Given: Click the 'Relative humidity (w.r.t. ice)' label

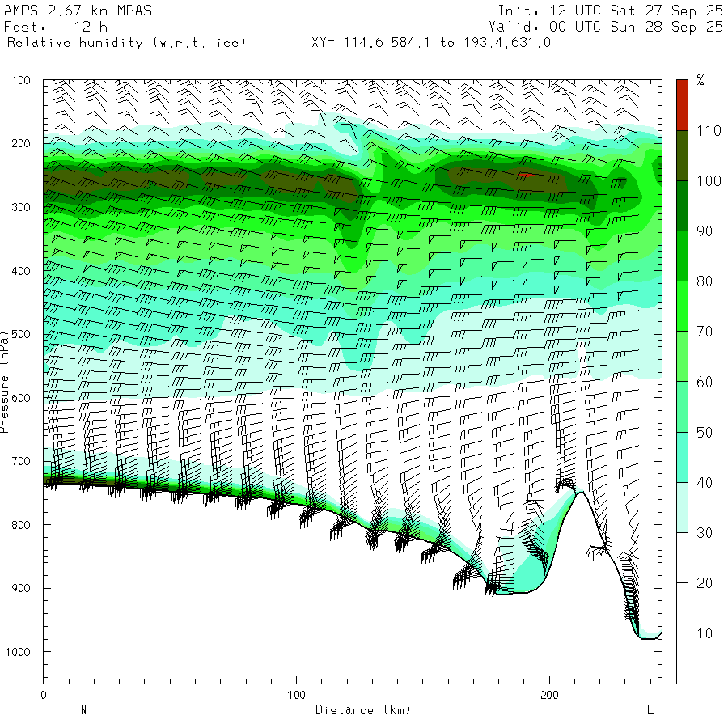Looking at the screenshot, I should coord(126,43).
